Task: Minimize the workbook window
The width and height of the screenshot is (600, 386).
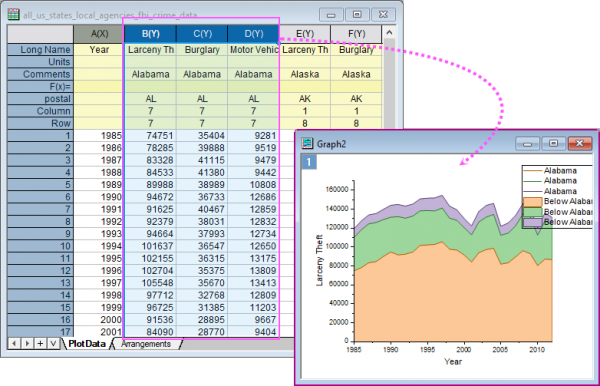Action: tap(331, 15)
